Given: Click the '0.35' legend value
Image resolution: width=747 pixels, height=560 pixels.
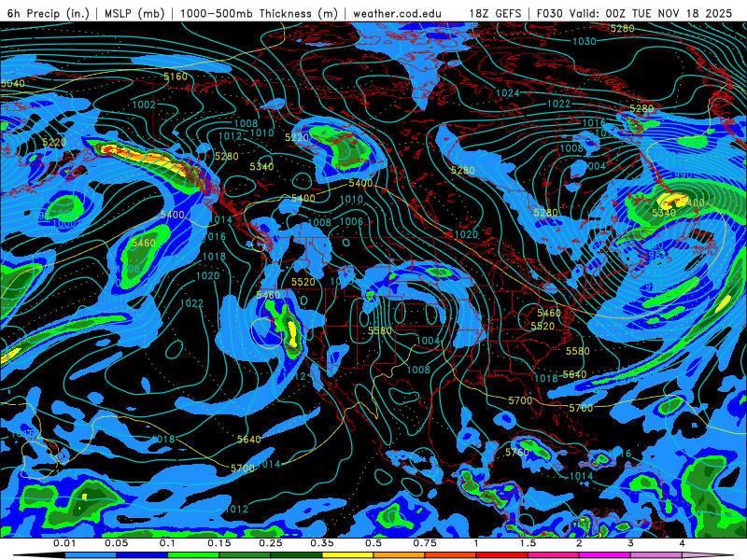Looking at the screenshot, I should pyautogui.click(x=322, y=543).
